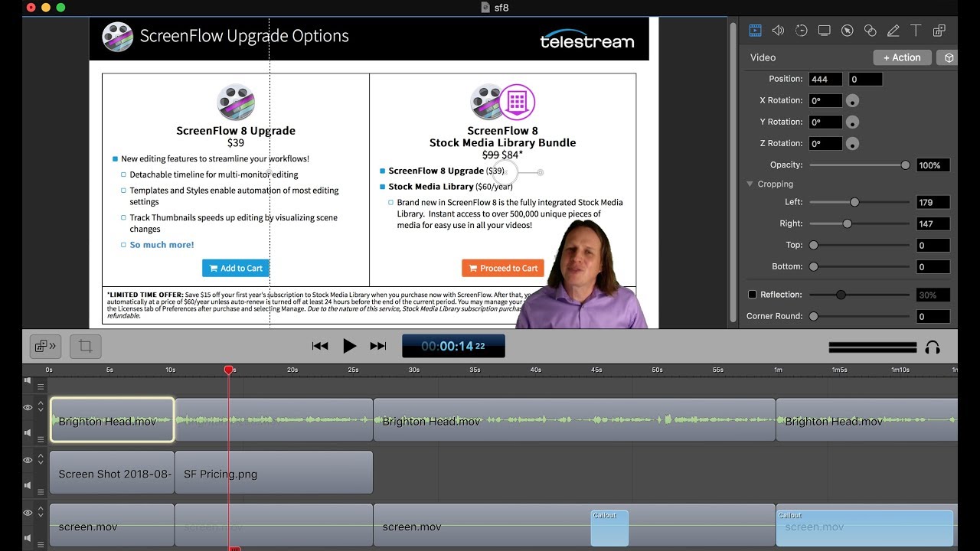The height and width of the screenshot is (551, 980).
Task: Click the Opacity slider
Action: (x=860, y=165)
